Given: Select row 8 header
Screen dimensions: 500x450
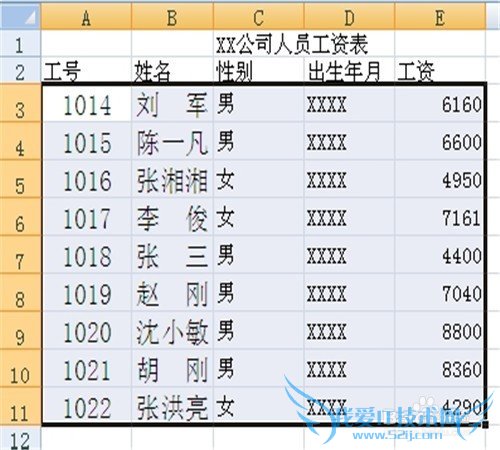Looking at the screenshot, I should click(x=20, y=293).
